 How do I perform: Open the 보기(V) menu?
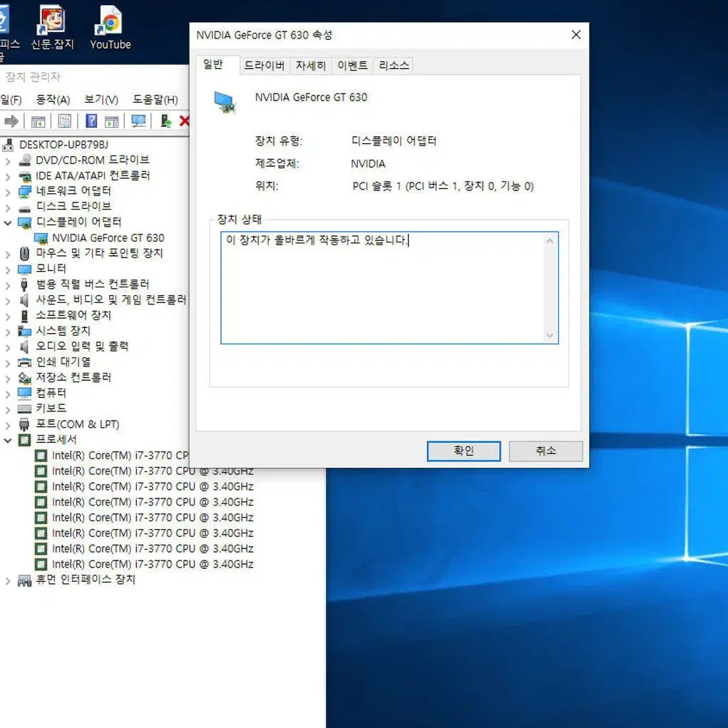[101, 100]
